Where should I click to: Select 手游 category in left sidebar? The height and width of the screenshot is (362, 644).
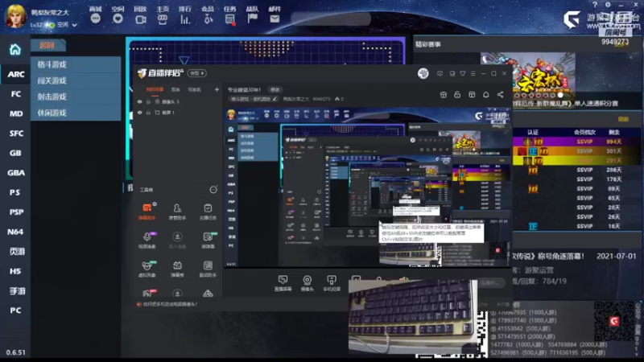tap(15, 291)
